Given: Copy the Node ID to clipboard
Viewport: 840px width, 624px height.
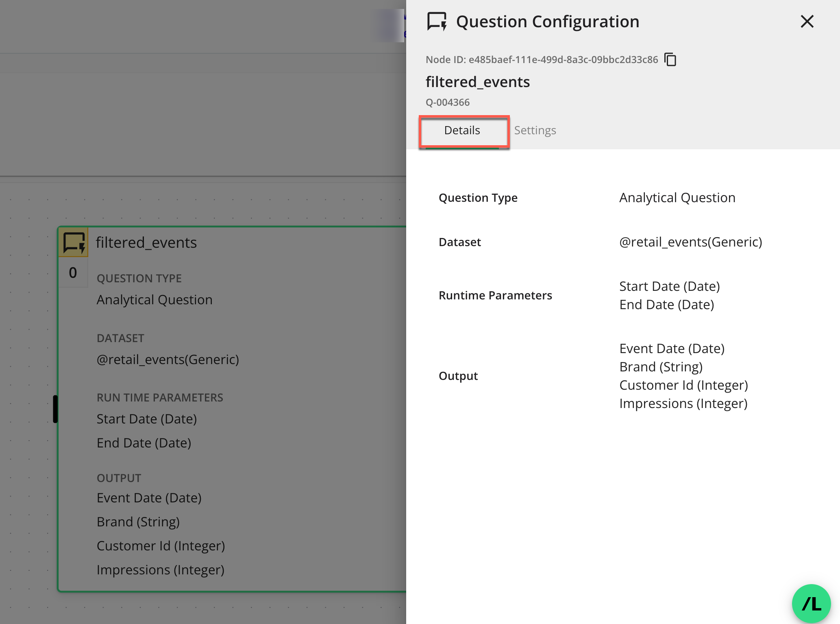Looking at the screenshot, I should 670,59.
